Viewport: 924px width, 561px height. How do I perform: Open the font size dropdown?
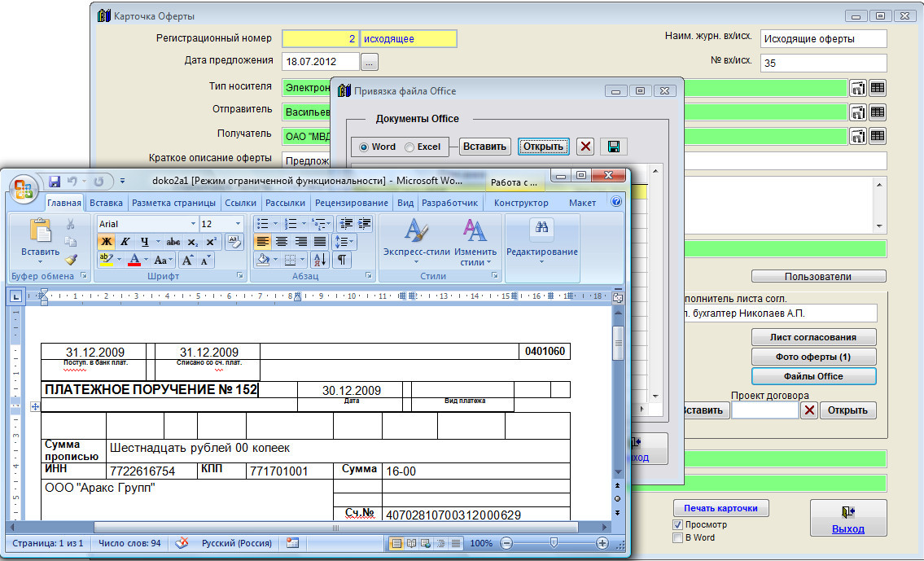238,224
